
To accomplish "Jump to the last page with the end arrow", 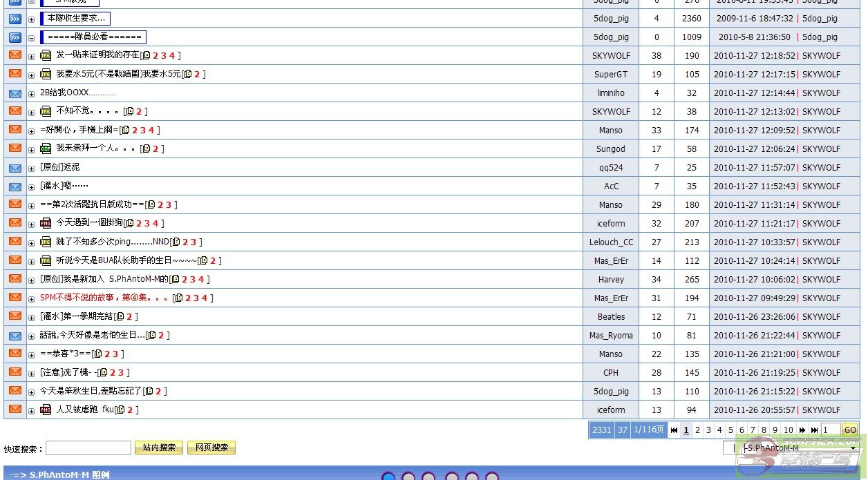I will pos(814,430).
